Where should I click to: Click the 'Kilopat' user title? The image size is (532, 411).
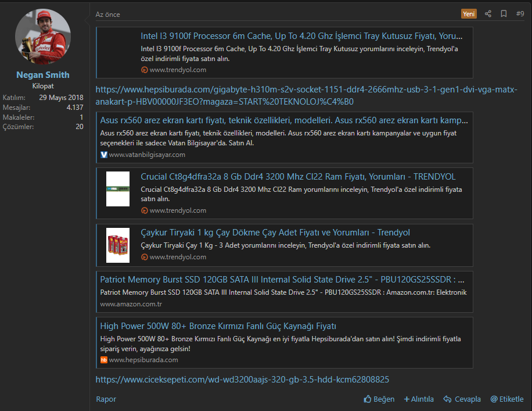tap(43, 86)
